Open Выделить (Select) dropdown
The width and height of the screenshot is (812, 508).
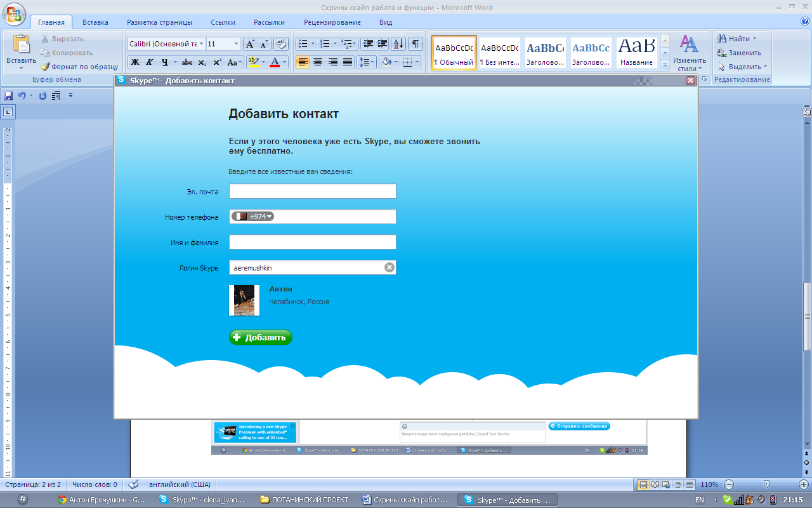[x=742, y=67]
